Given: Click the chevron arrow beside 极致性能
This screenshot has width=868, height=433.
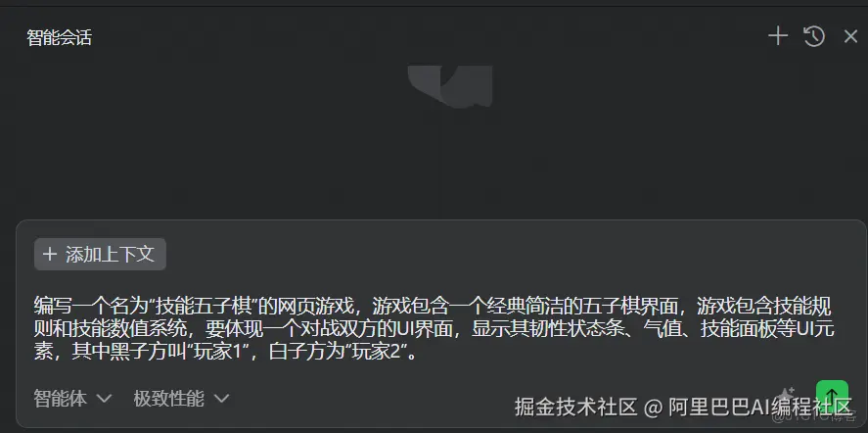Looking at the screenshot, I should tap(221, 398).
